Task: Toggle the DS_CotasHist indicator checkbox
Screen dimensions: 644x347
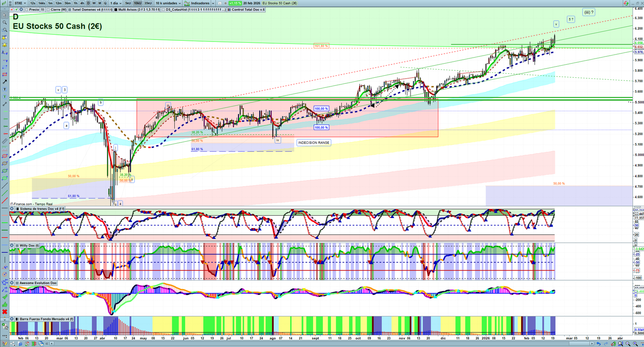Action: pyautogui.click(x=163, y=10)
